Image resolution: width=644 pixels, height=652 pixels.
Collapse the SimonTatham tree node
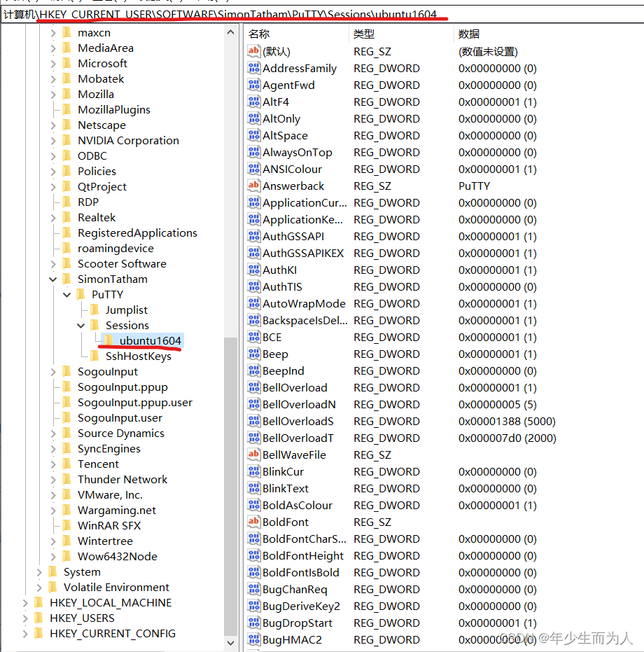(52, 279)
